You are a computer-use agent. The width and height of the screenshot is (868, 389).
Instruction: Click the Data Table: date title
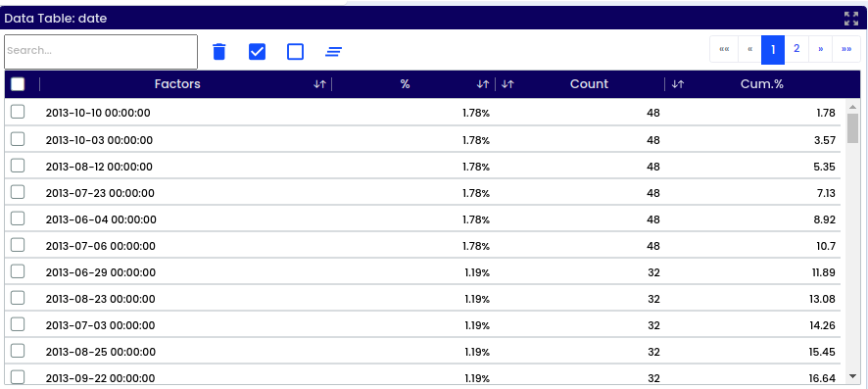click(x=56, y=19)
